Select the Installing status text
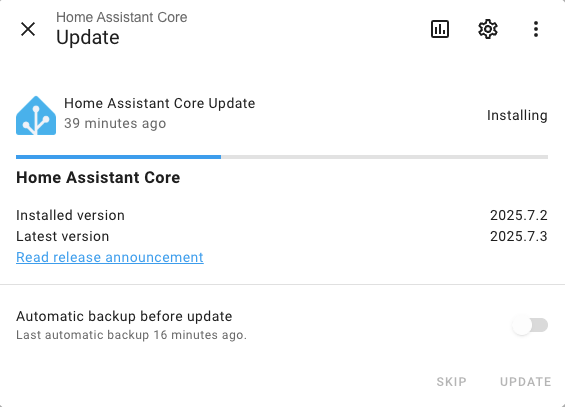Screen dimensions: 565x407 517,116
